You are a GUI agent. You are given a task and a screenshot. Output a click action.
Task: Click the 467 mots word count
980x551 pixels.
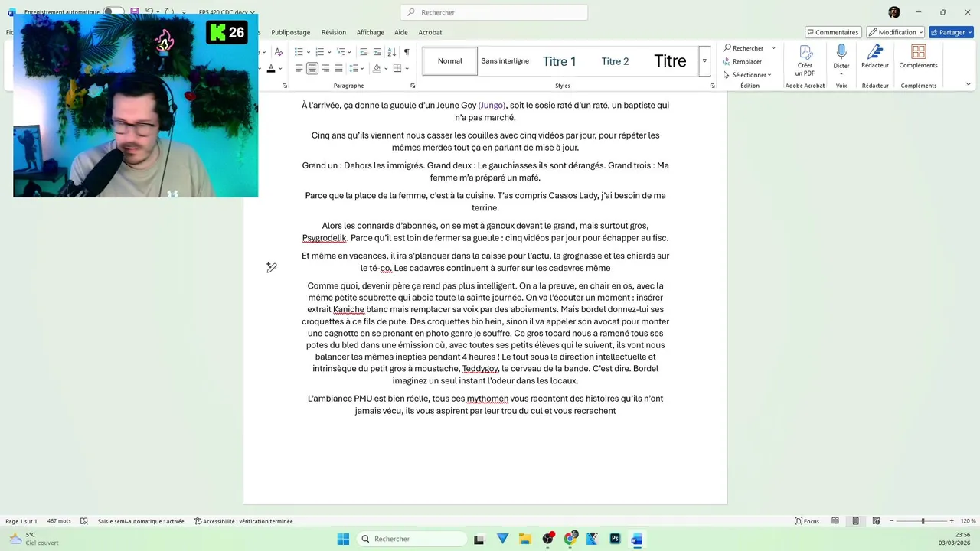point(59,521)
